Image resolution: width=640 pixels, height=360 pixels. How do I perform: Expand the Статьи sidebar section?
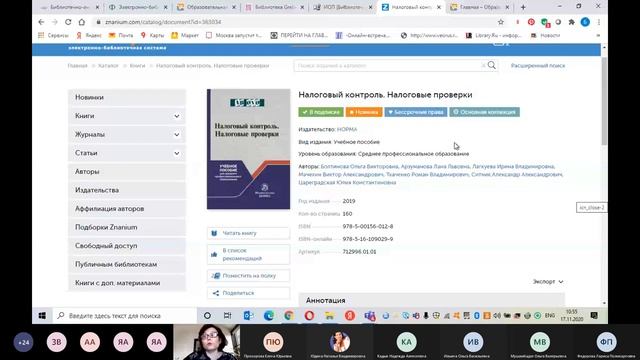177,153
